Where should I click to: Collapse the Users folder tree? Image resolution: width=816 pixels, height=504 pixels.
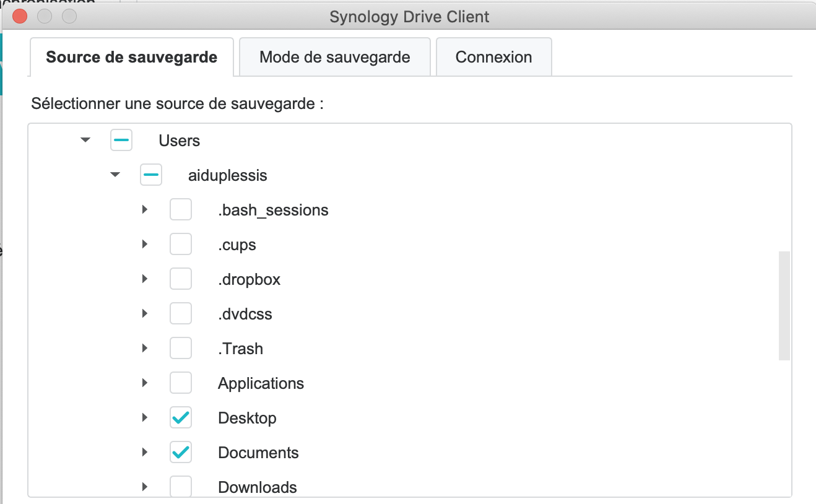[85, 141]
